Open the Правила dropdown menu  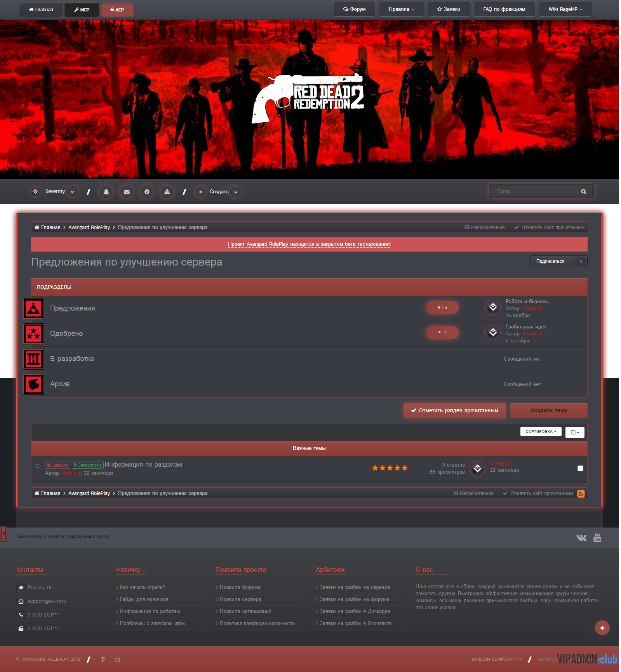401,9
